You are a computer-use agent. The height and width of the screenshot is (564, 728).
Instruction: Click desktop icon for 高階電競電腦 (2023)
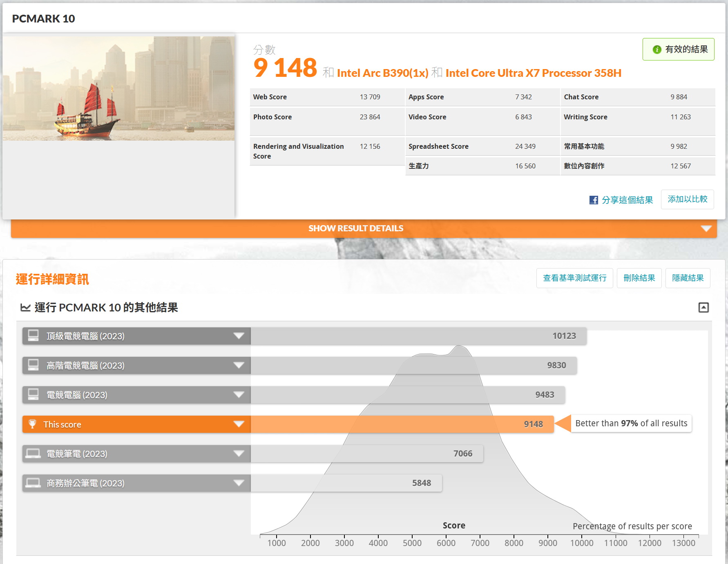33,365
